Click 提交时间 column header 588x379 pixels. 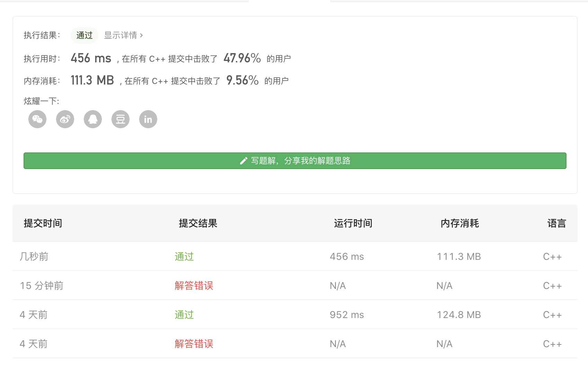pos(43,223)
